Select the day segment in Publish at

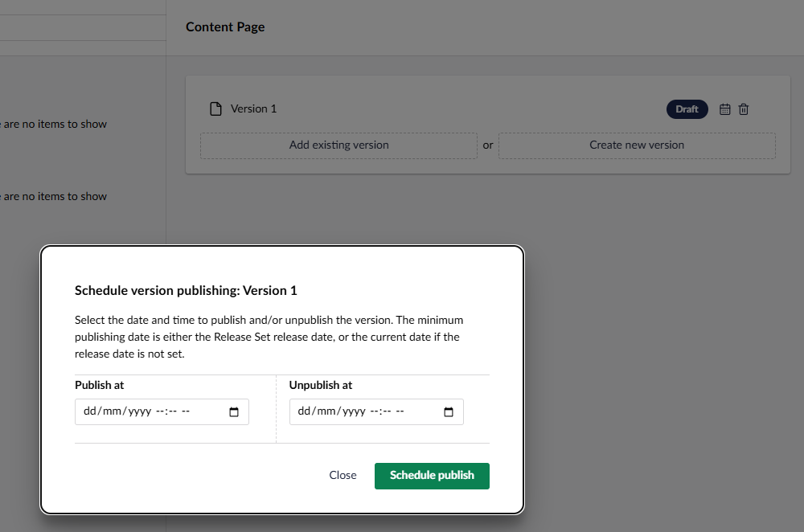[x=90, y=411]
